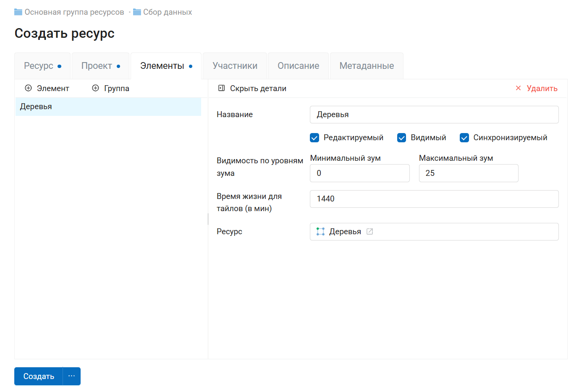The image size is (579, 392).
Task: Click the Элемент add icon
Action: 29,88
